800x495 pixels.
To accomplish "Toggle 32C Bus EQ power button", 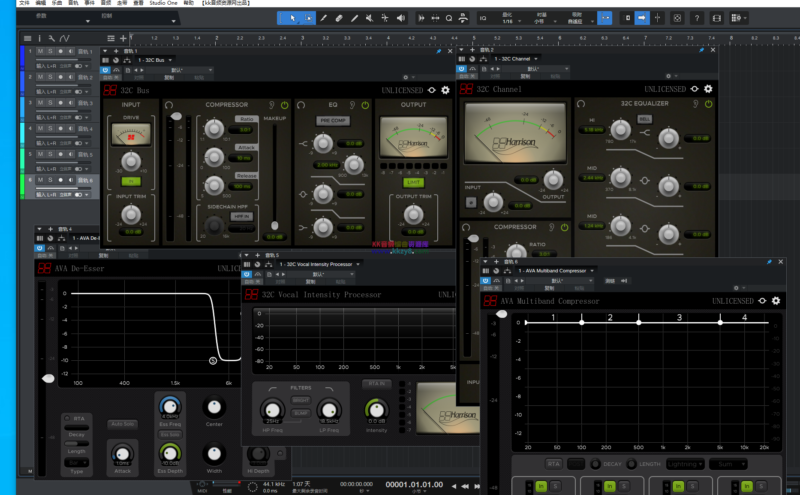I will [x=365, y=105].
